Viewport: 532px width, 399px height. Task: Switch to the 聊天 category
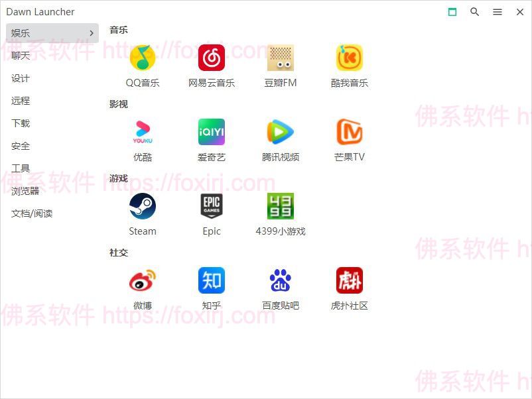pos(21,56)
